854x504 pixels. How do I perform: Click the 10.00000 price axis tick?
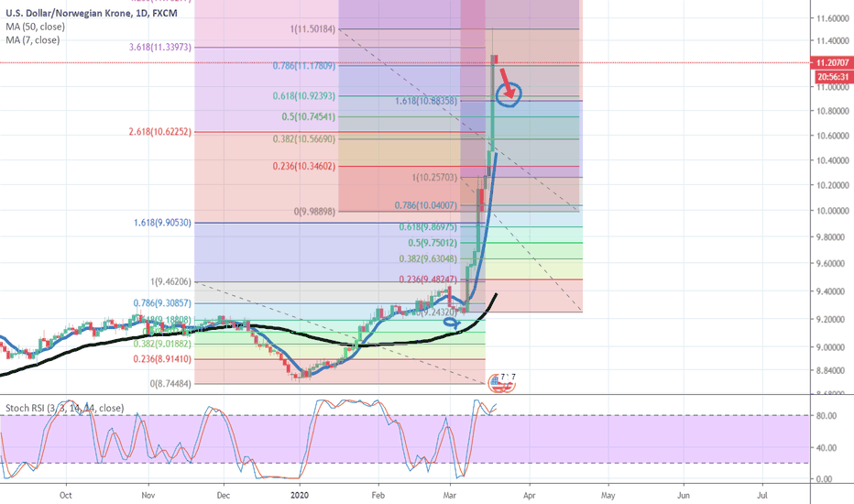pos(832,211)
